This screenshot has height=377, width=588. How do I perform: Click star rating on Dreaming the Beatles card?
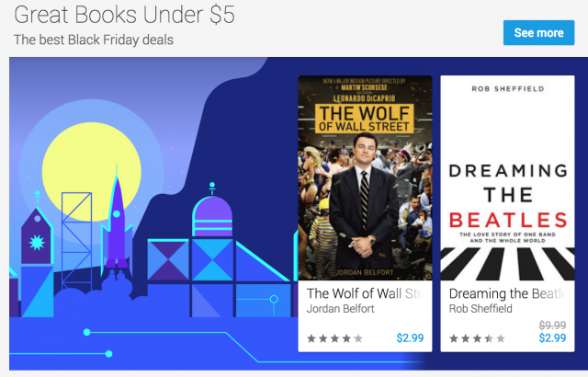(477, 338)
